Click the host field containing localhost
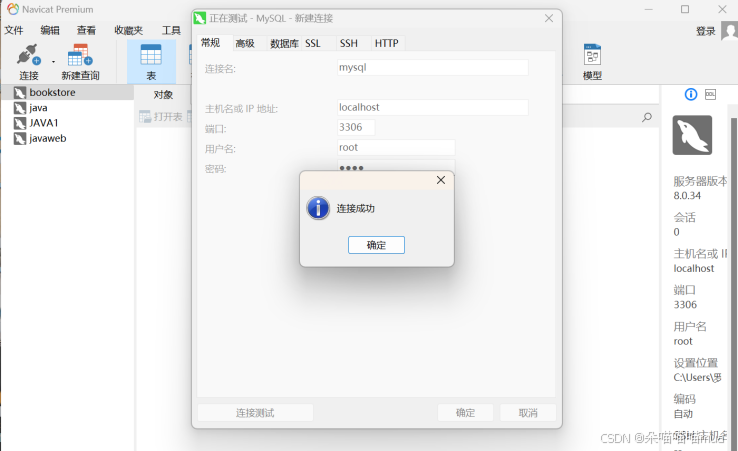The height and width of the screenshot is (451, 738). tap(433, 107)
